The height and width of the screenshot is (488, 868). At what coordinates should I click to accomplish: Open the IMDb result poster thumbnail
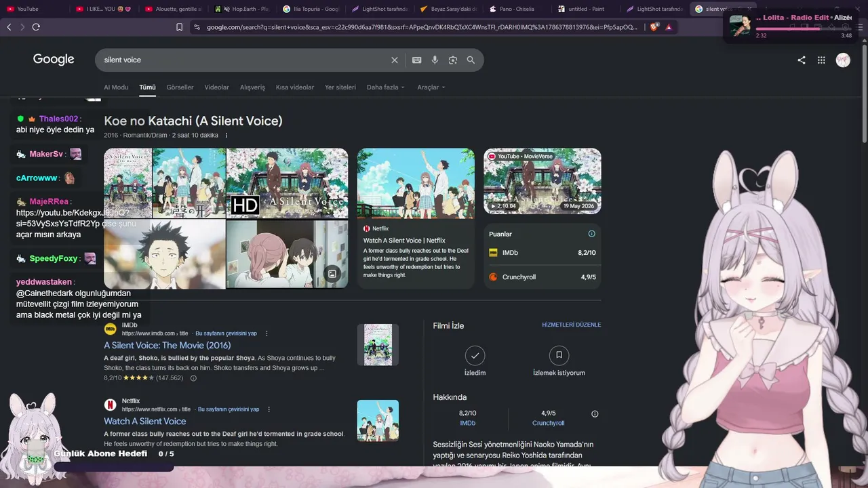[x=378, y=345]
